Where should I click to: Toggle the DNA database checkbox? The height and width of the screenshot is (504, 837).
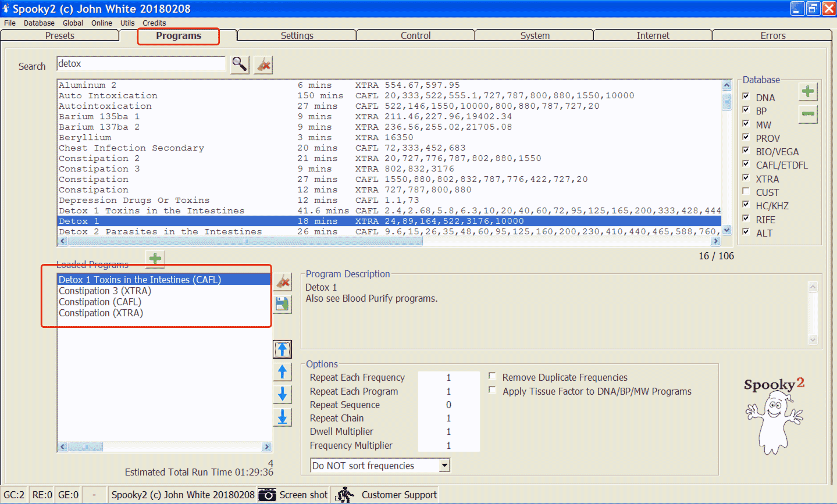pos(746,96)
